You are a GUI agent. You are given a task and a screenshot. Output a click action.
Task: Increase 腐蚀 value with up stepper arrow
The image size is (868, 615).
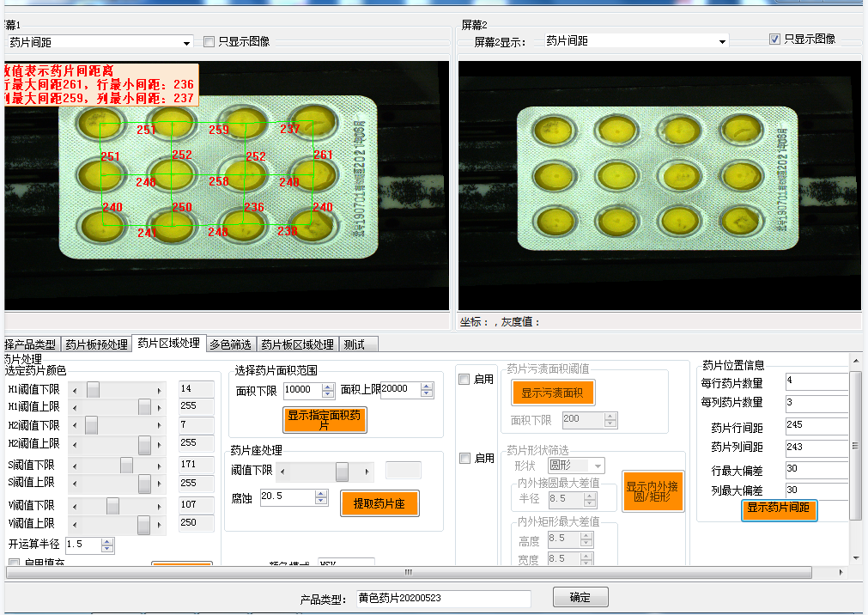pyautogui.click(x=321, y=493)
